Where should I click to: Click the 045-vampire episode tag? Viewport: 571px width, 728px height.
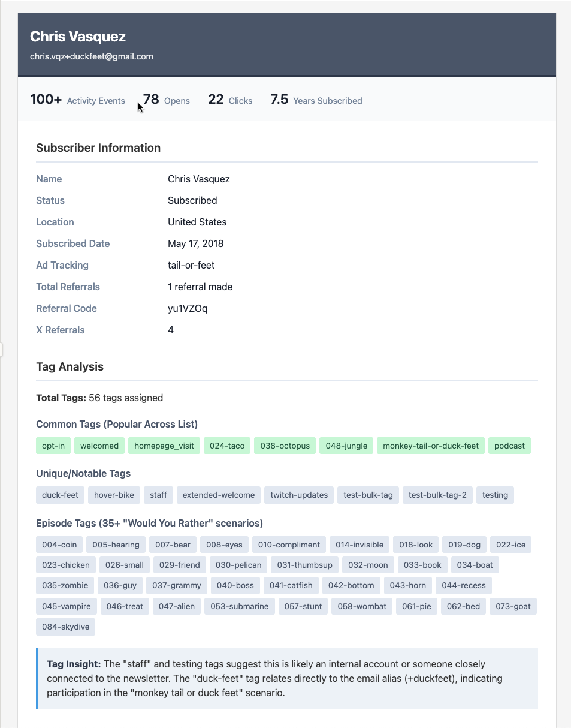[x=67, y=606]
